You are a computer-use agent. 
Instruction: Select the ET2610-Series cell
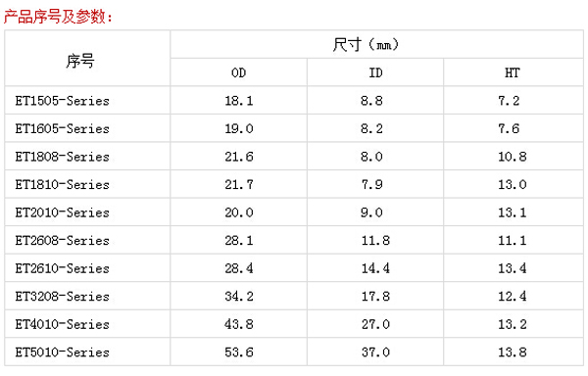tap(63, 268)
